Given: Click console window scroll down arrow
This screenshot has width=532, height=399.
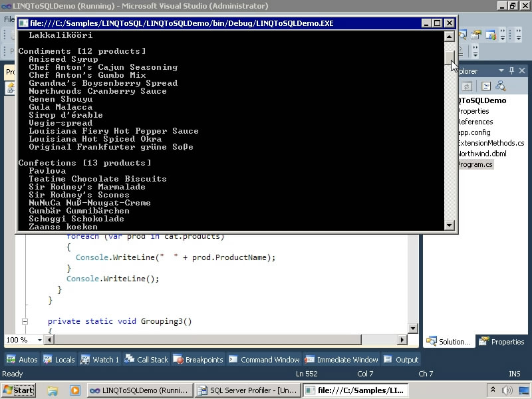Looking at the screenshot, I should tap(450, 225).
